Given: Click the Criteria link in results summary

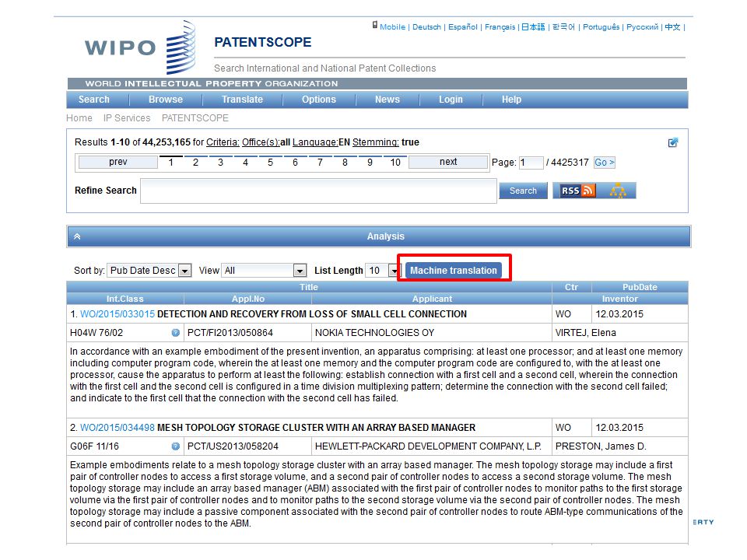Looking at the screenshot, I should (223, 142).
